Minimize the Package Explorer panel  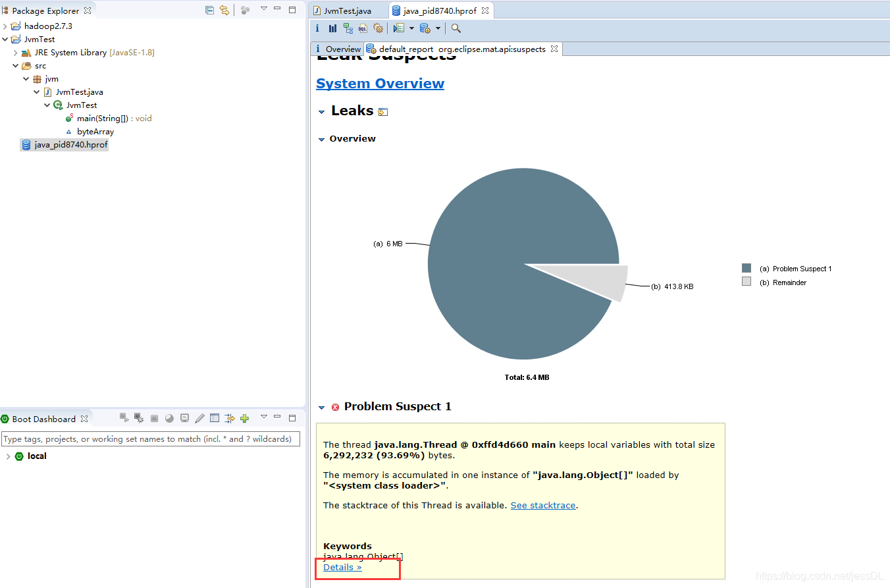point(278,9)
